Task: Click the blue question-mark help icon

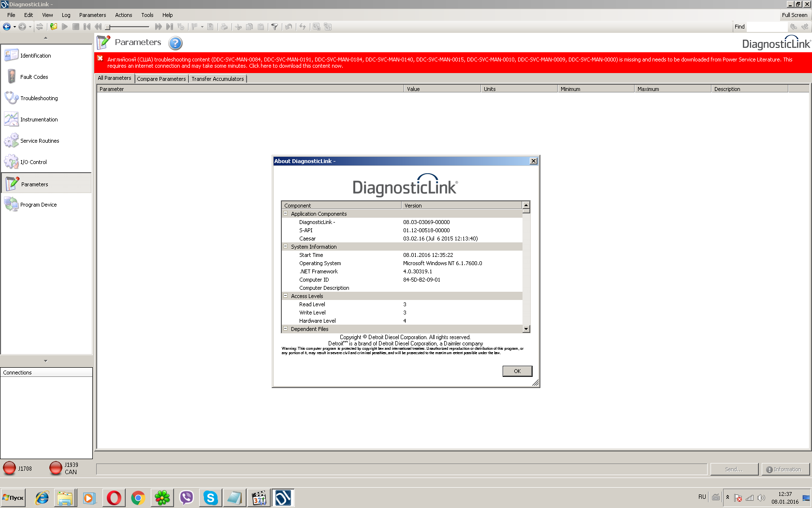Action: pyautogui.click(x=175, y=43)
